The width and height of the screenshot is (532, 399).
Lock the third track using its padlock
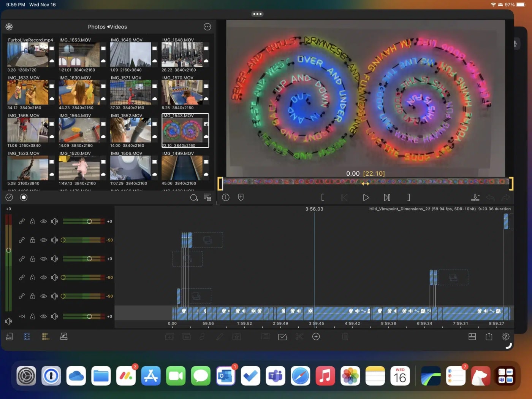point(33,259)
